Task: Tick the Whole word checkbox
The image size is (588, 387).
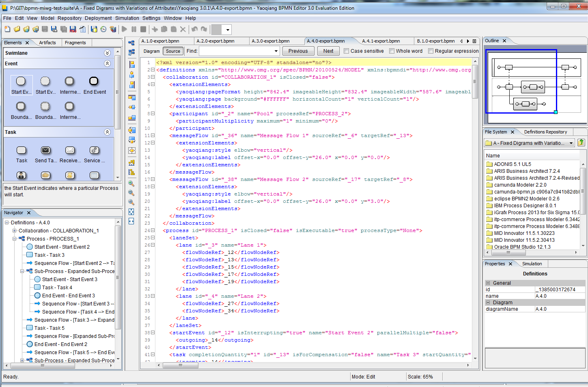Action: (x=392, y=51)
